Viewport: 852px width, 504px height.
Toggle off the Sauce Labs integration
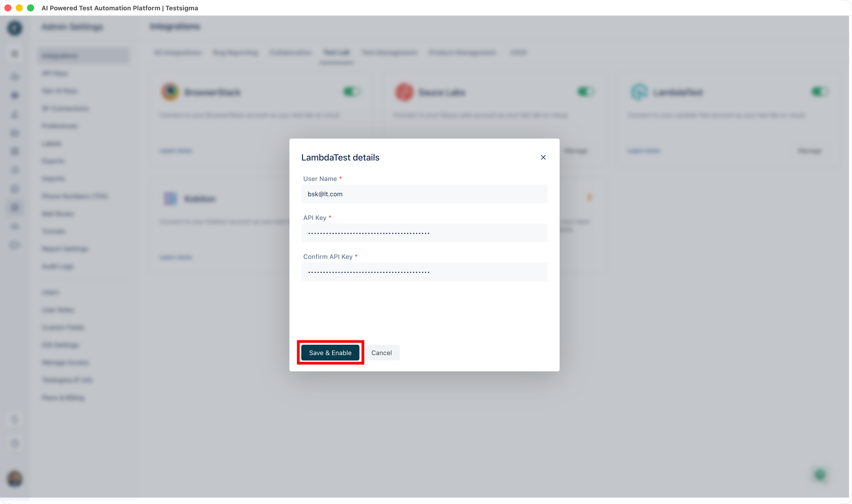[586, 91]
